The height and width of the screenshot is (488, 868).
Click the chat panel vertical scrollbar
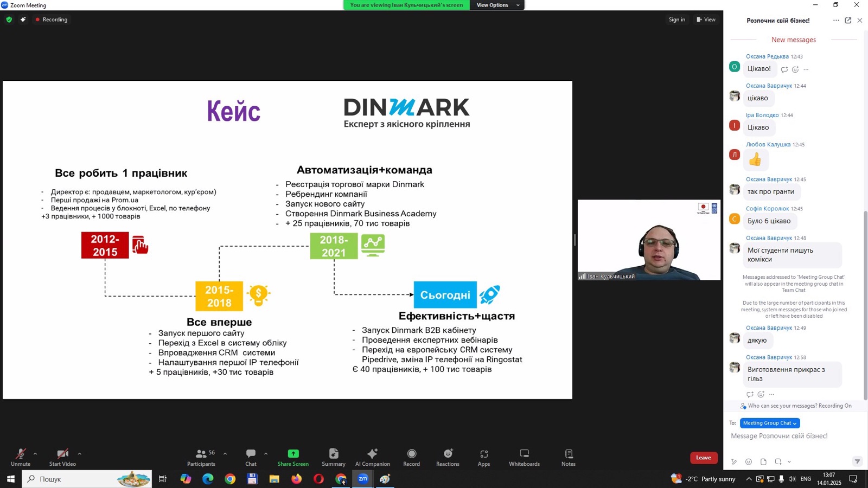click(865, 304)
